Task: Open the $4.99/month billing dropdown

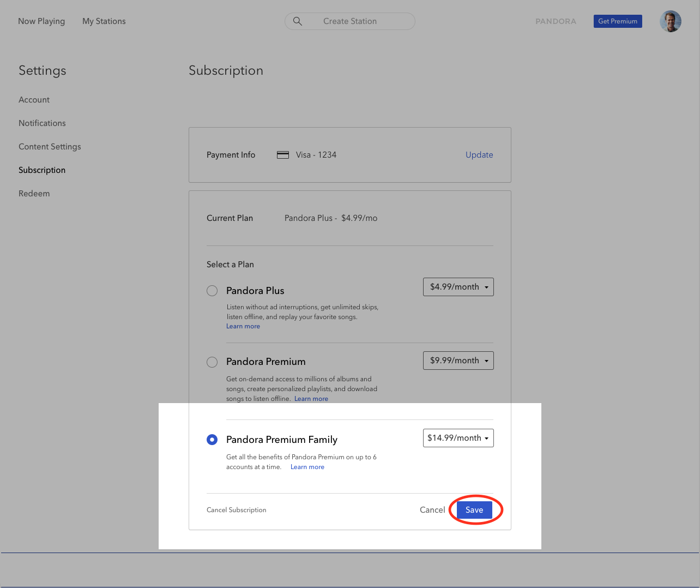Action: (458, 287)
